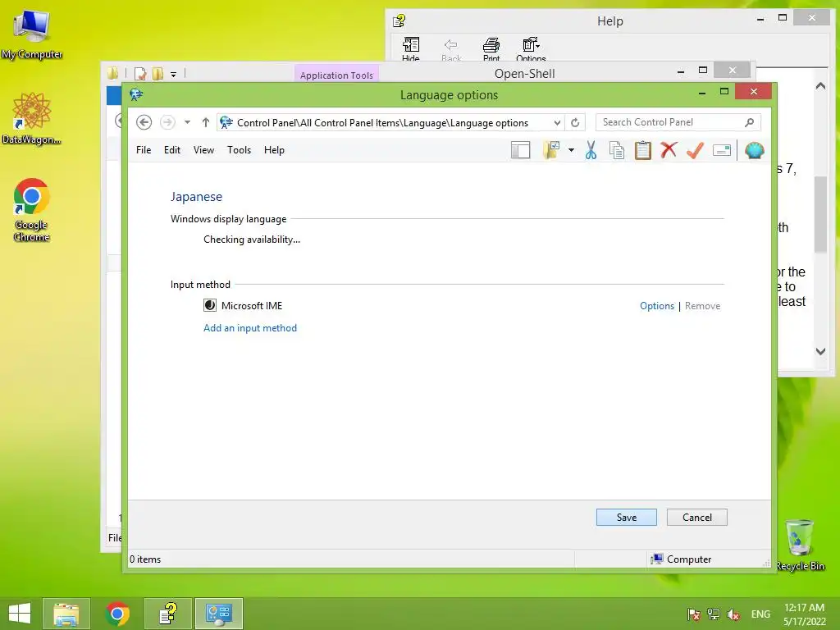
Task: Click the Paste clipboard icon
Action: click(643, 151)
